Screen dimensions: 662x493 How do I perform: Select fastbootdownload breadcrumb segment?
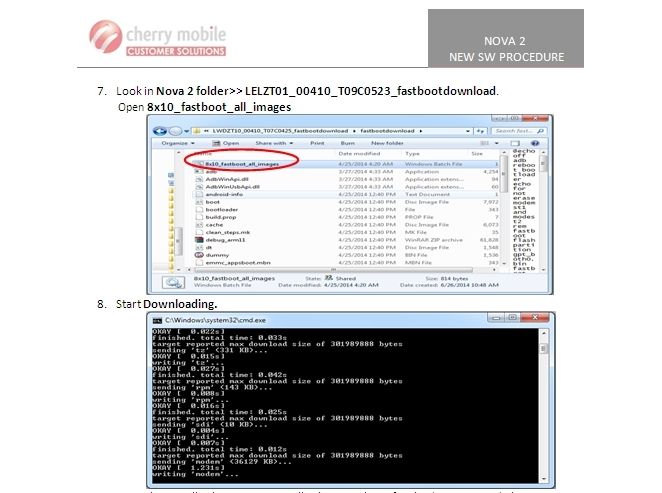[387, 131]
